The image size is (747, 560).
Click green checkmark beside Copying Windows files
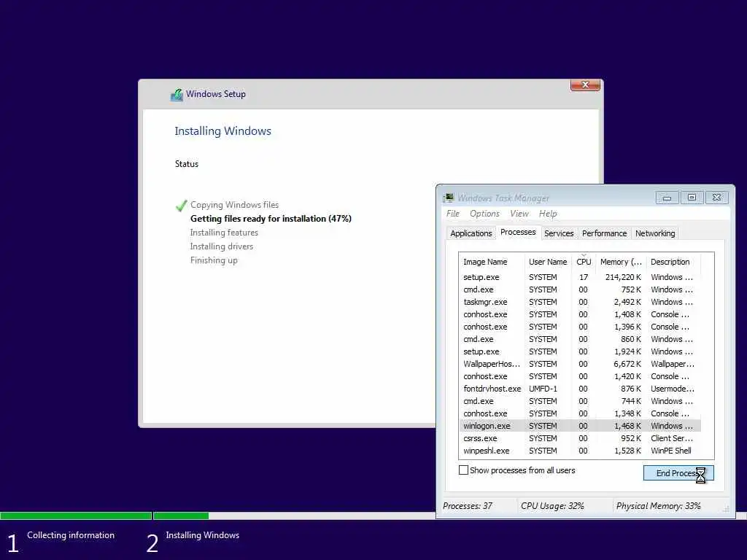click(x=181, y=205)
